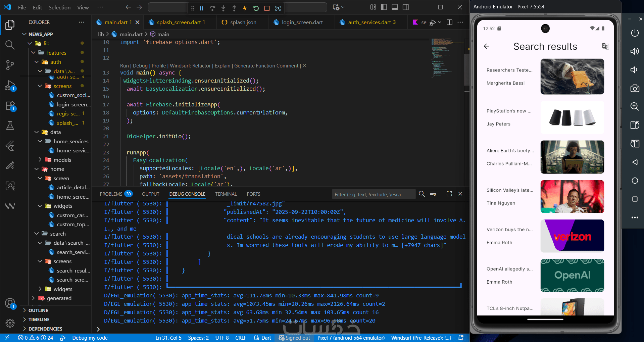Screen dimensions: 644x342
Task: Open the Search view in activity bar
Action: coord(10,45)
